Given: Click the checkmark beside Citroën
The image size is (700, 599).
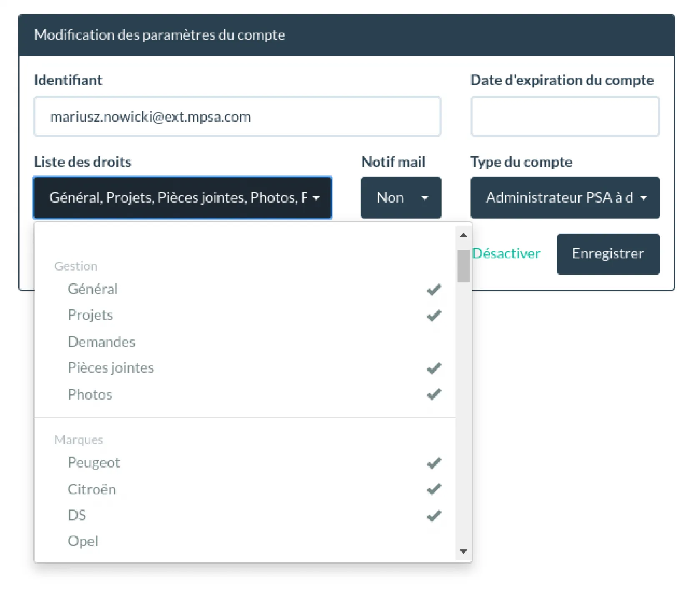Looking at the screenshot, I should 434,489.
